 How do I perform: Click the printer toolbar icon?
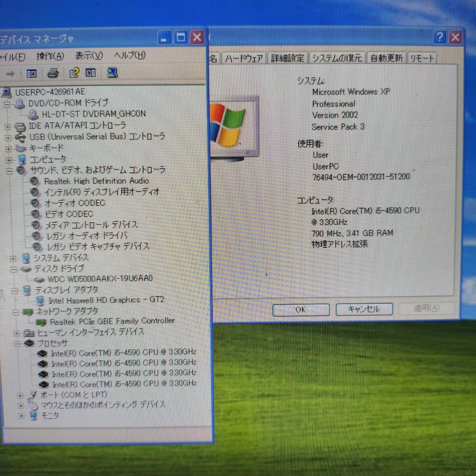53,73
